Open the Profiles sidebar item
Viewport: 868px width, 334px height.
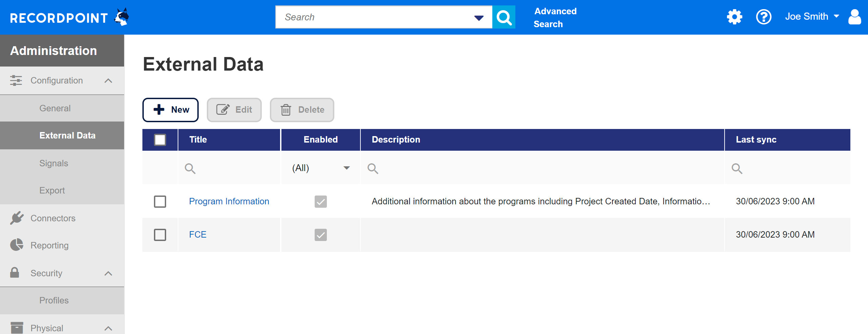[54, 300]
